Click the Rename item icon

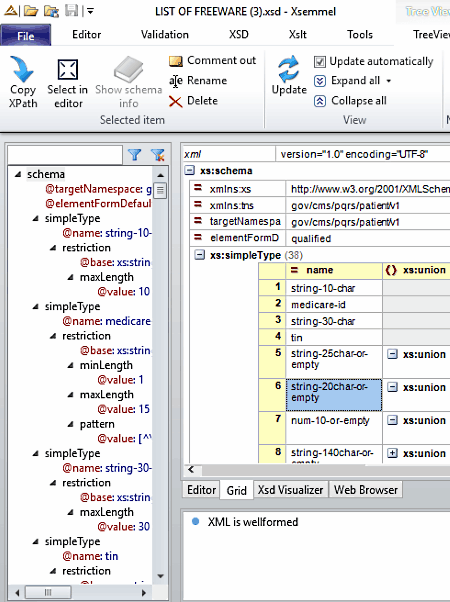click(x=175, y=81)
